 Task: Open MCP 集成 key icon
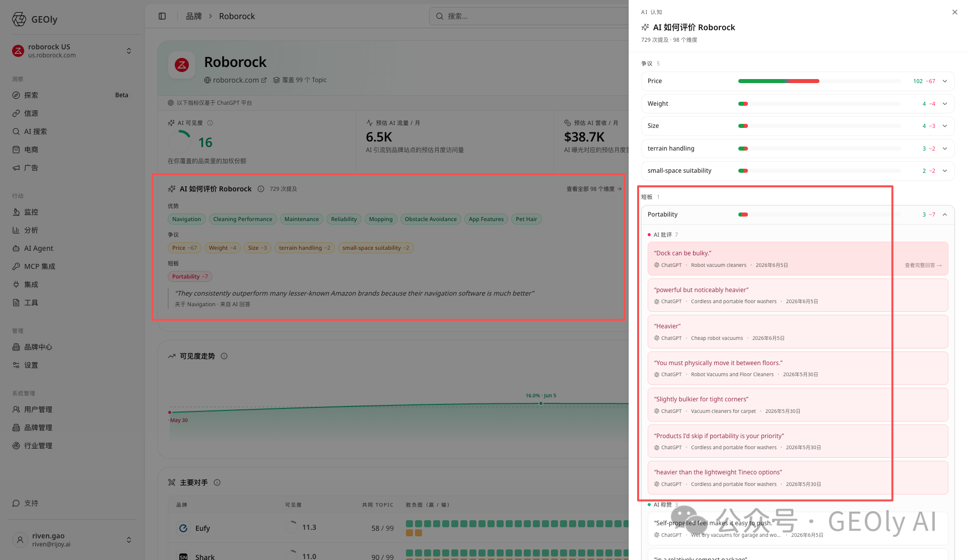[16, 266]
